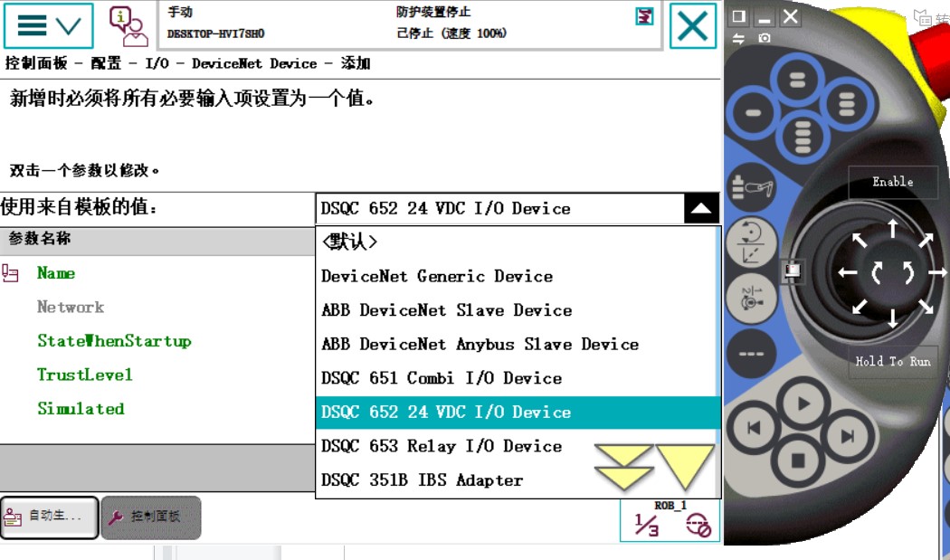The height and width of the screenshot is (560, 950).
Task: Close the current configuration view with X
Action: [692, 25]
